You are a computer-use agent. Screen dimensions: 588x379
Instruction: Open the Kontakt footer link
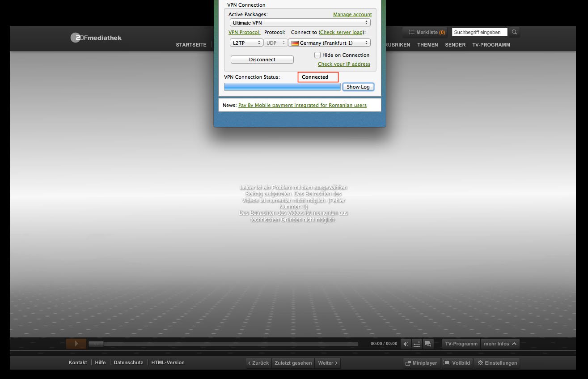78,362
